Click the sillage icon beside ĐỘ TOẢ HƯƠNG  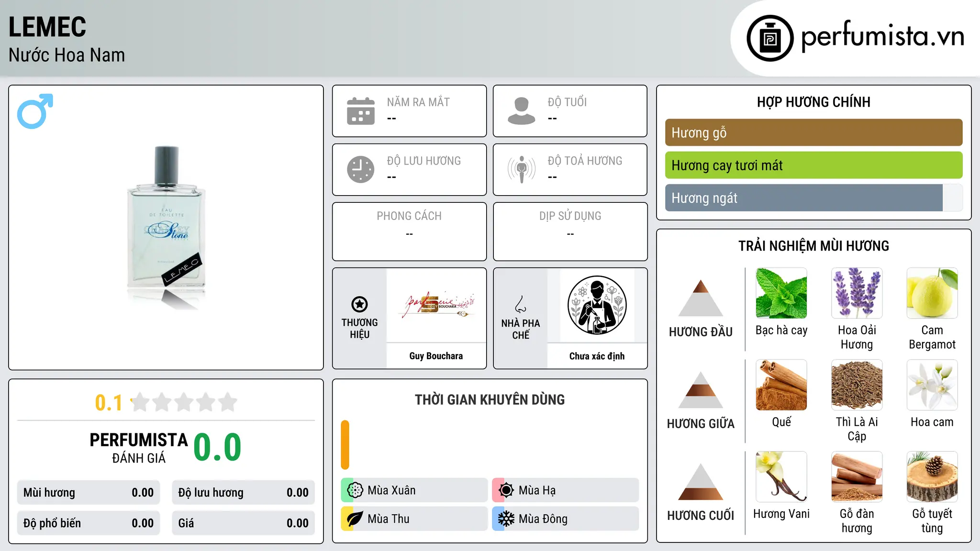tap(522, 169)
